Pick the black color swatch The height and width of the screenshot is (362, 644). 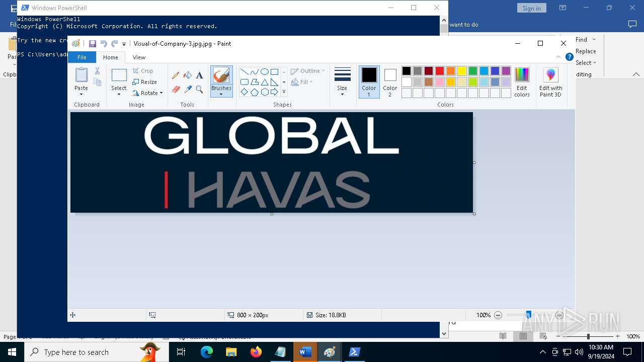coord(407,71)
